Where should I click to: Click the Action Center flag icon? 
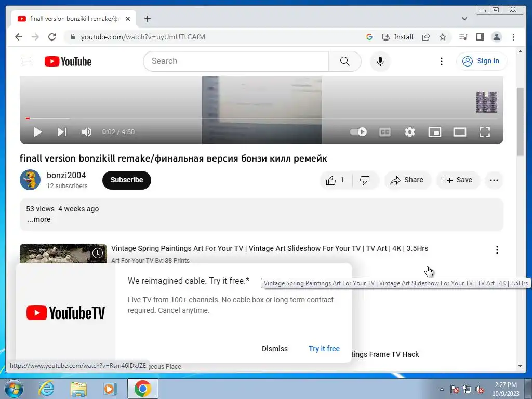point(455,390)
